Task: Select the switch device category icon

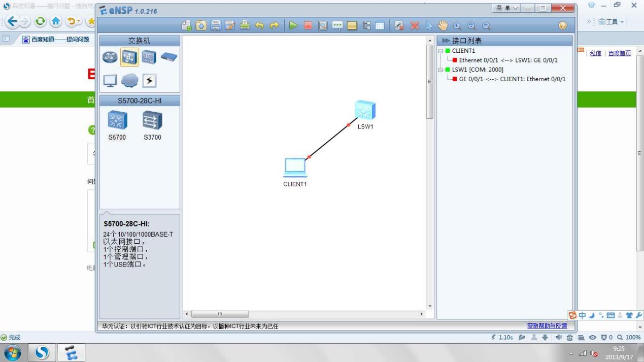Action: point(129,57)
